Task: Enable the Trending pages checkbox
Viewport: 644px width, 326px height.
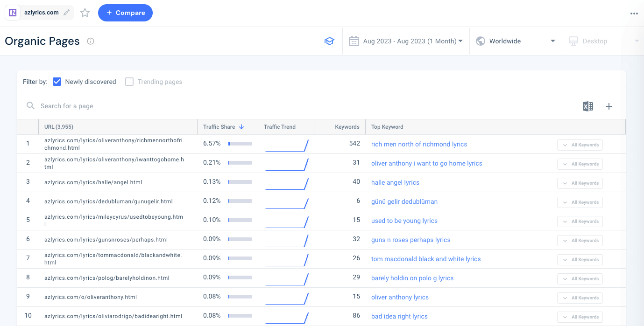Action: pyautogui.click(x=129, y=82)
